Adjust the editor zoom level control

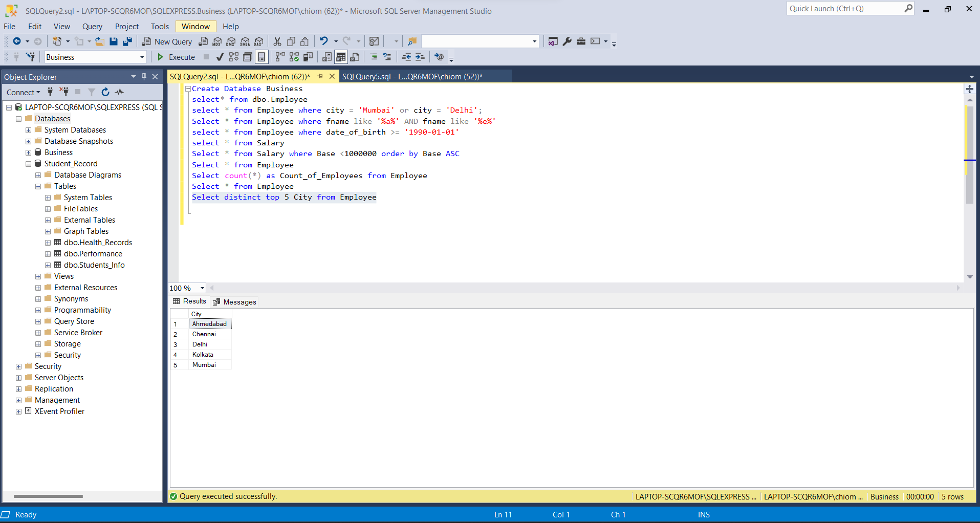(x=186, y=288)
